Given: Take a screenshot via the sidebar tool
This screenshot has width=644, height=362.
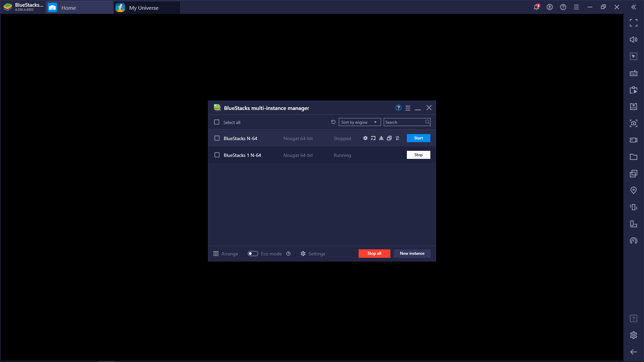Looking at the screenshot, I should click(634, 123).
